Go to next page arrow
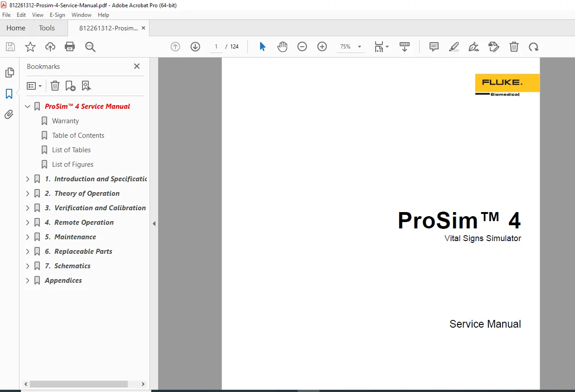 (195, 47)
